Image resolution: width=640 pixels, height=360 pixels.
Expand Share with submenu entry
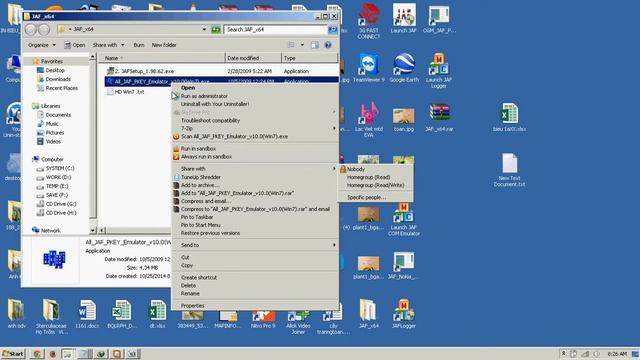(255, 169)
